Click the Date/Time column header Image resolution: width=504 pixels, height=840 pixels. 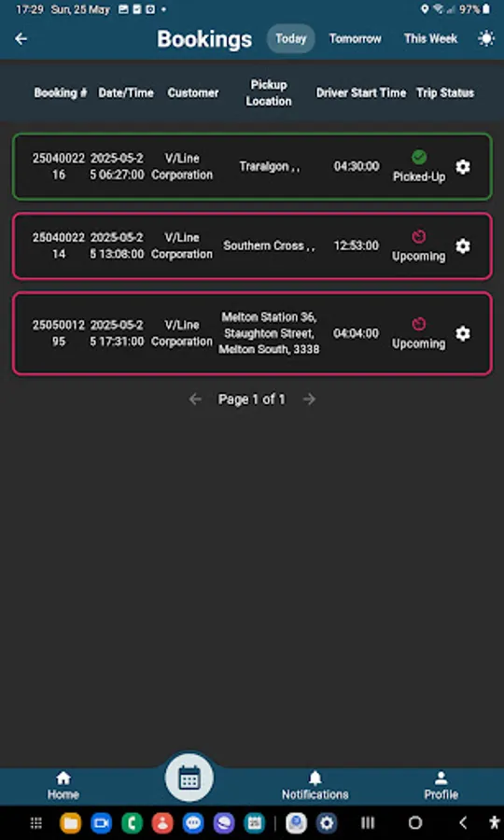pos(126,92)
